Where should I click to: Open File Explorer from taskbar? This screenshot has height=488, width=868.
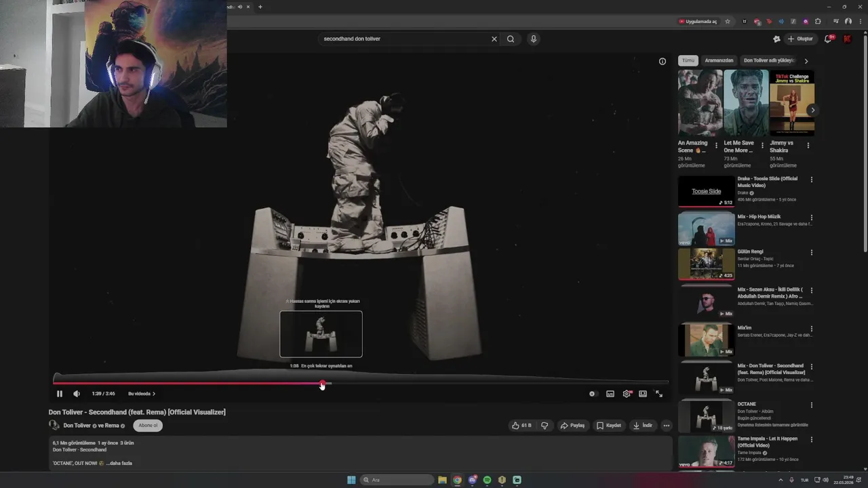(x=442, y=480)
